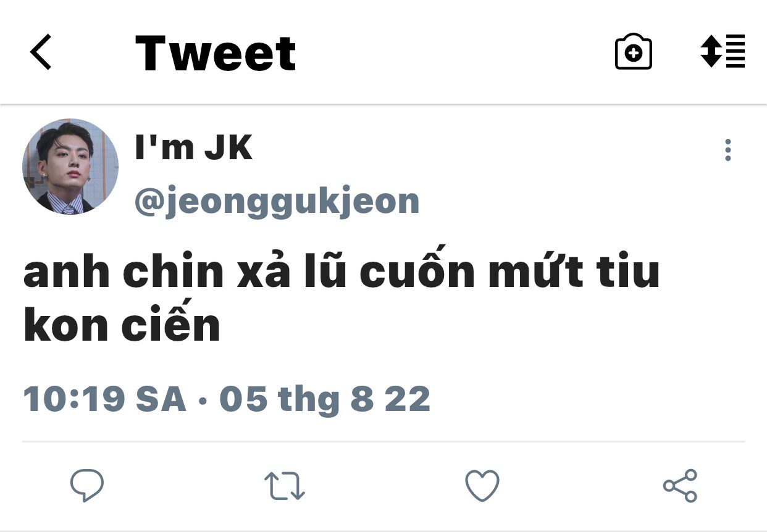Reply to the tweet via speech bubble
This screenshot has width=767, height=532.
[x=86, y=486]
